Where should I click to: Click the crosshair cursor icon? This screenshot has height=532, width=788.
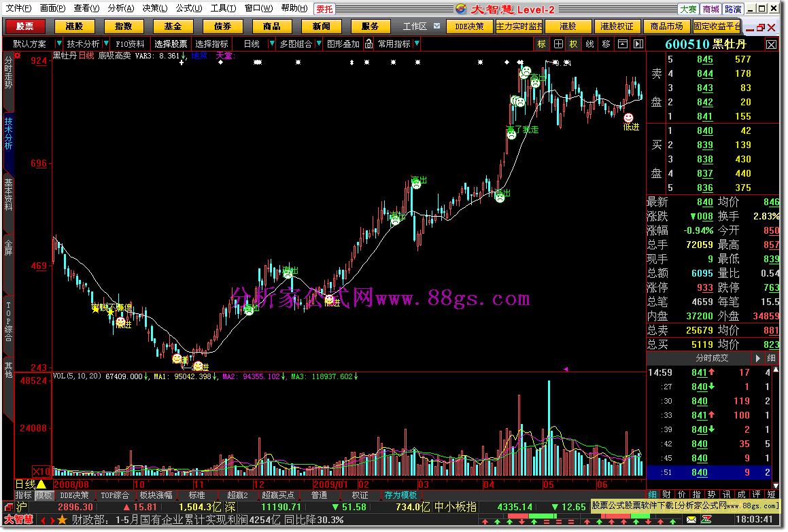coord(558,44)
